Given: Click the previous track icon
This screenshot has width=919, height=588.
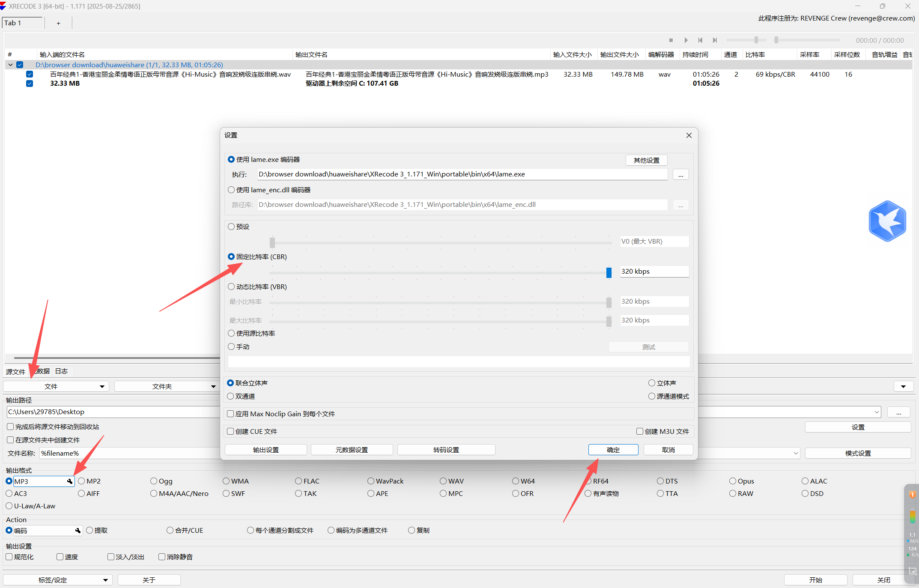Looking at the screenshot, I should [700, 40].
